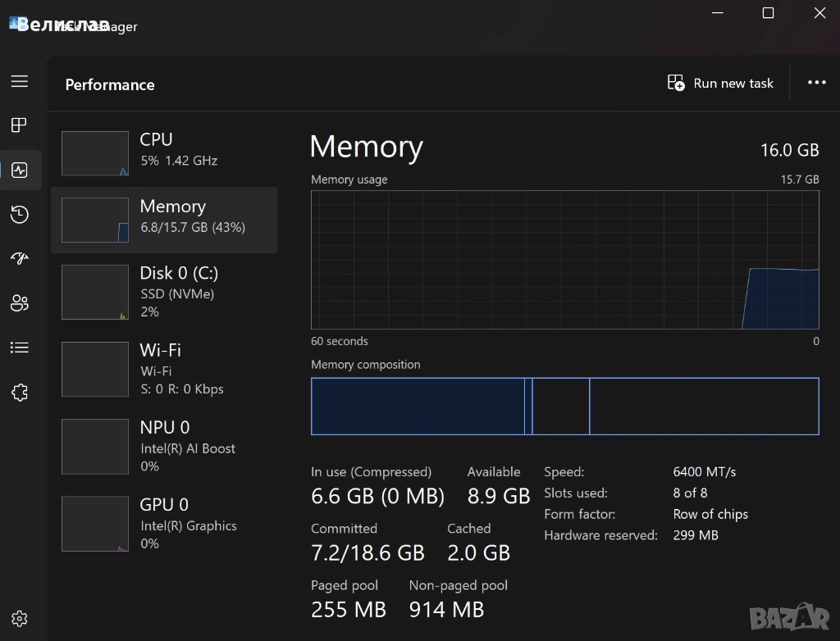Click the Memory usage graph
The image size is (840, 641).
click(564, 260)
